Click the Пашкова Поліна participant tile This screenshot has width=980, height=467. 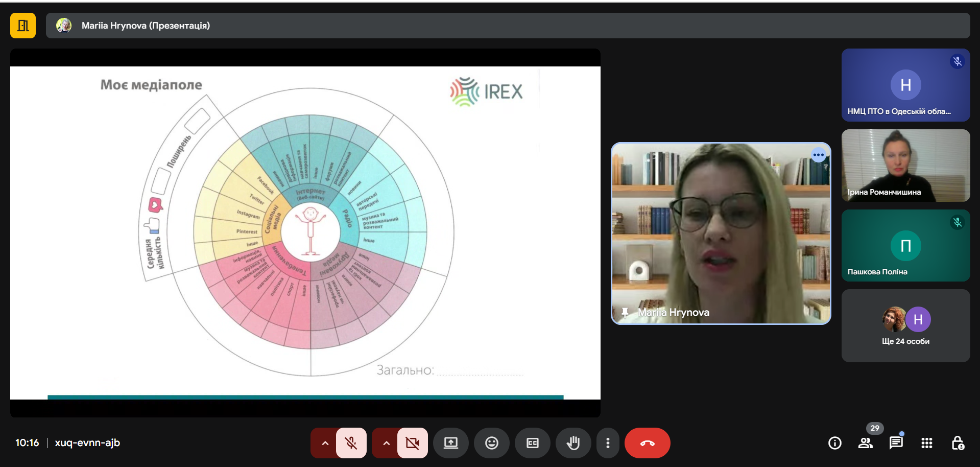coord(905,245)
